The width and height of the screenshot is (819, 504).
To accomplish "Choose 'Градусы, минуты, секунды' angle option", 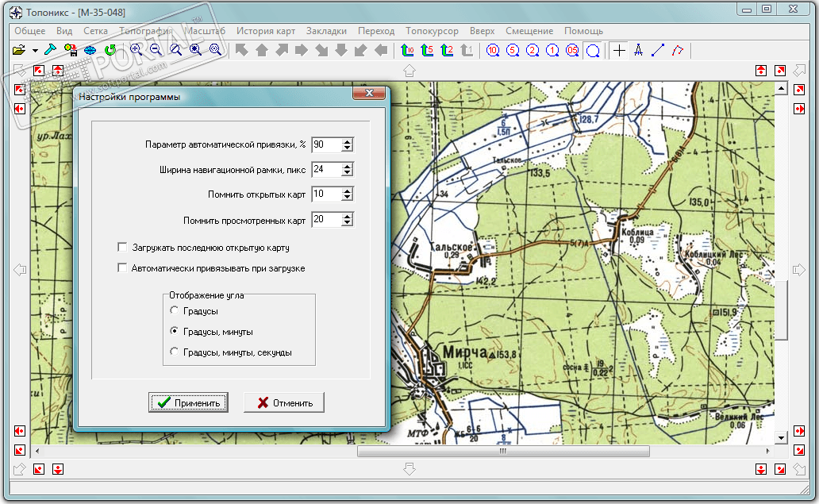I will [175, 352].
